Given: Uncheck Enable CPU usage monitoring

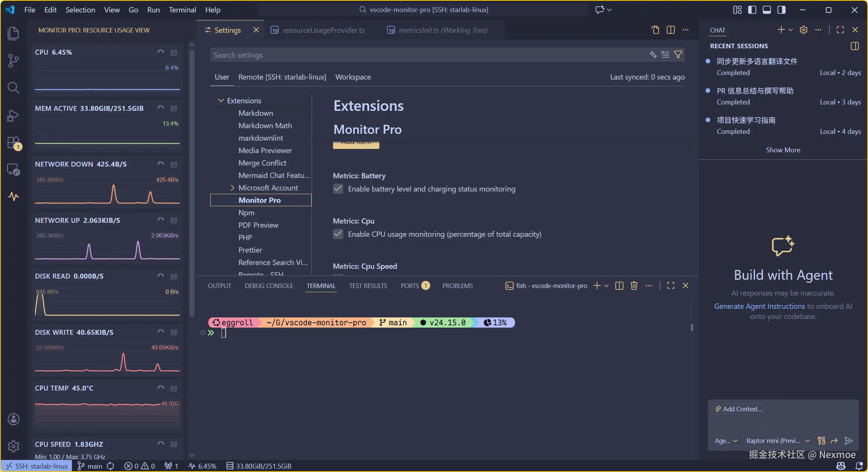Looking at the screenshot, I should [338, 234].
